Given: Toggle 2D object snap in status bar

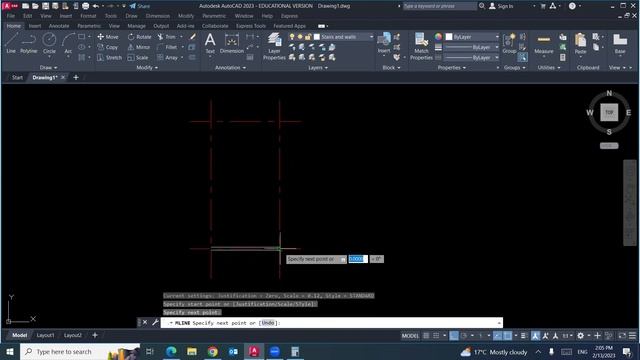Looking at the screenshot, I should 507,336.
